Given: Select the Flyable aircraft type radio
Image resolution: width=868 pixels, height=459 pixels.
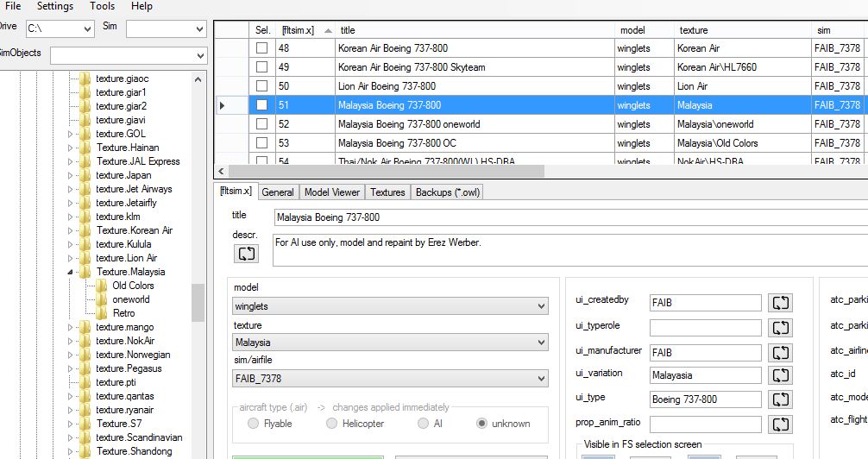Looking at the screenshot, I should (253, 424).
